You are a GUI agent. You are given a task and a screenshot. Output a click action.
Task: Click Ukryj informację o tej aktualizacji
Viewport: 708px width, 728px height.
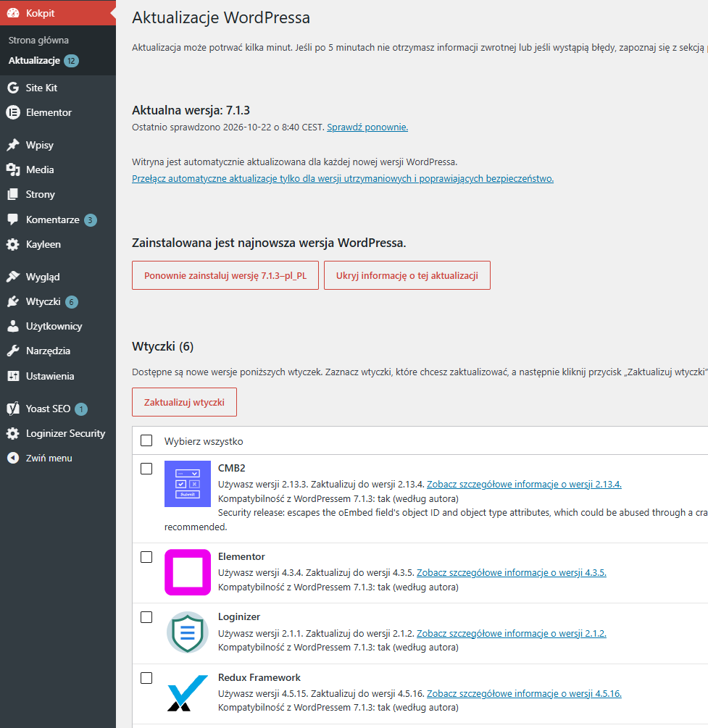(x=407, y=275)
